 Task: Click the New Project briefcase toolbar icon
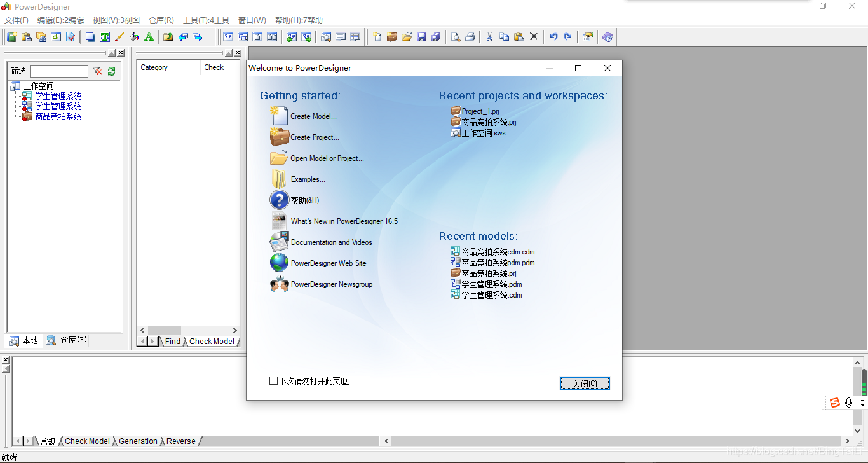392,37
